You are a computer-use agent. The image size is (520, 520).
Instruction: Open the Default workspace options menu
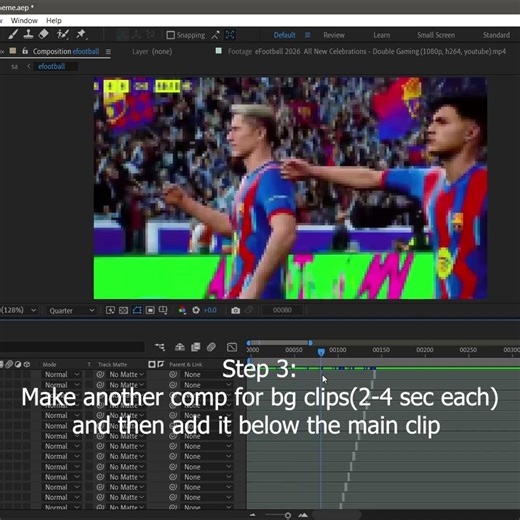[x=308, y=35]
